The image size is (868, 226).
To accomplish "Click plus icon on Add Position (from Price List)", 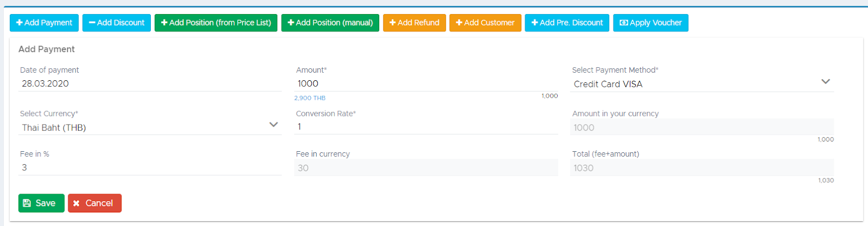I will tap(164, 23).
